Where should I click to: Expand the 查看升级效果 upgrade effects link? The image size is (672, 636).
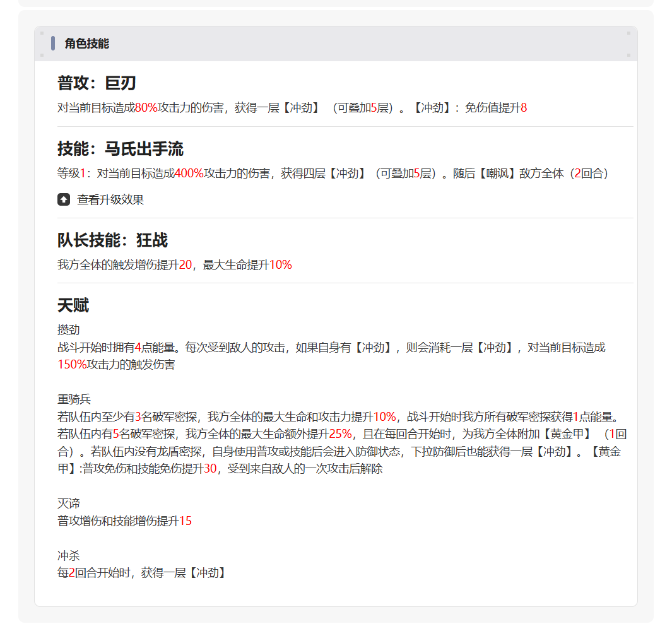point(110,200)
